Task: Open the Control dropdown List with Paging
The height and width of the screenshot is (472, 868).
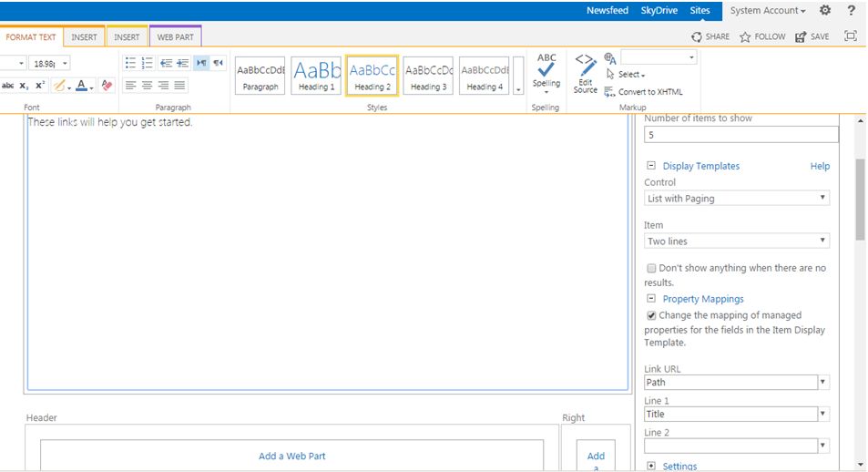Action: [x=737, y=198]
